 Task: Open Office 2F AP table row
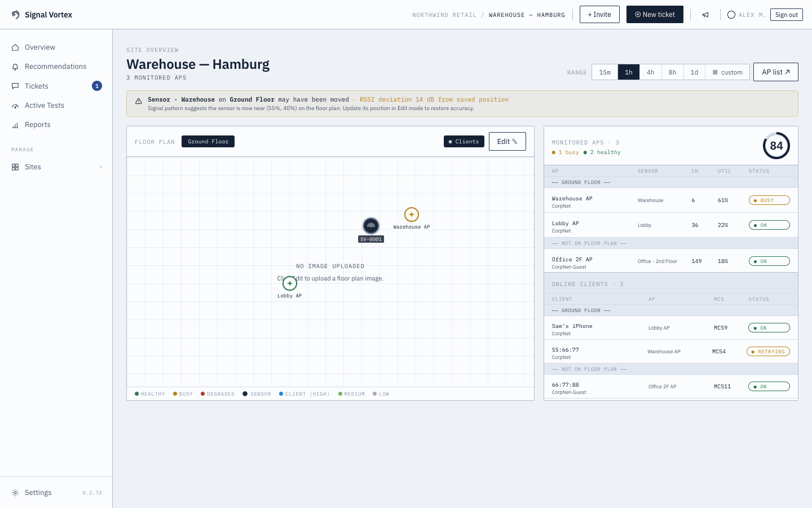[671, 261]
